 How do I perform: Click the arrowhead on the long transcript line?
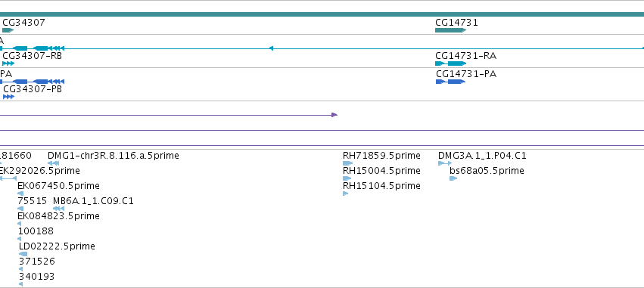271,48
